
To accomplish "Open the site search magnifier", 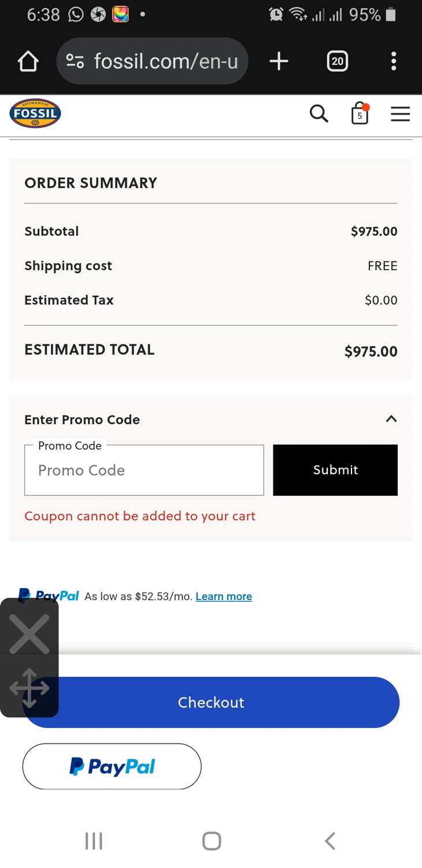I will [319, 114].
